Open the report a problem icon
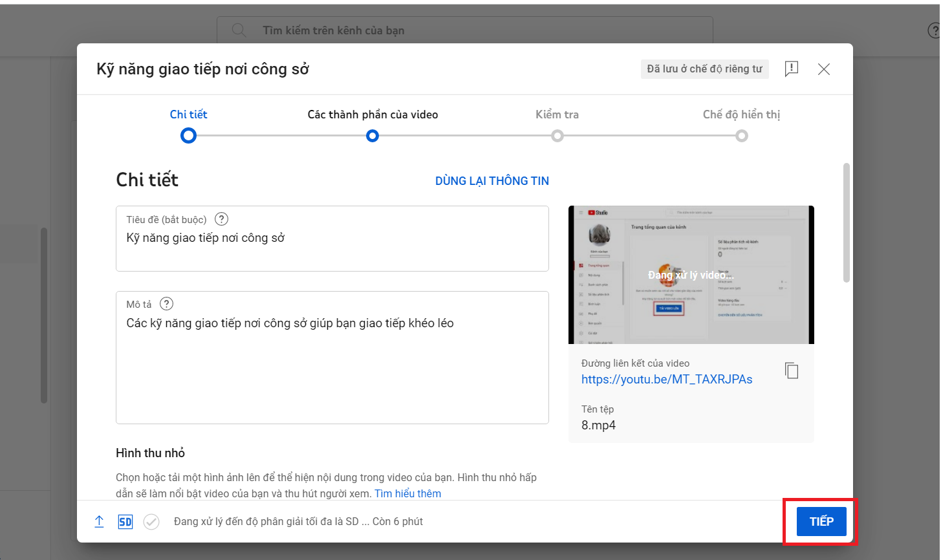952x560 pixels. (x=791, y=69)
